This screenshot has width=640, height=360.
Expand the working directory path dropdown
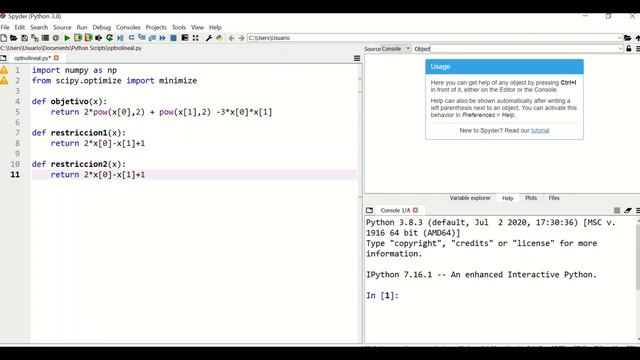[620, 38]
